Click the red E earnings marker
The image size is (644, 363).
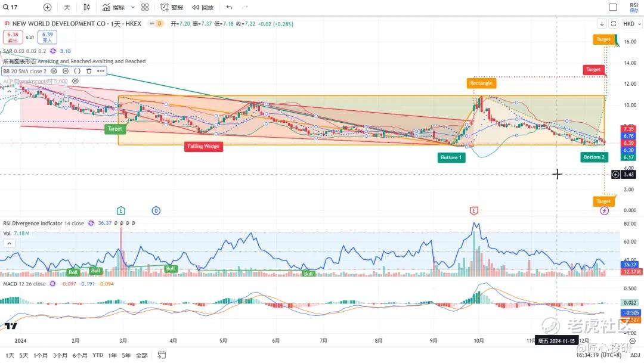click(x=474, y=210)
